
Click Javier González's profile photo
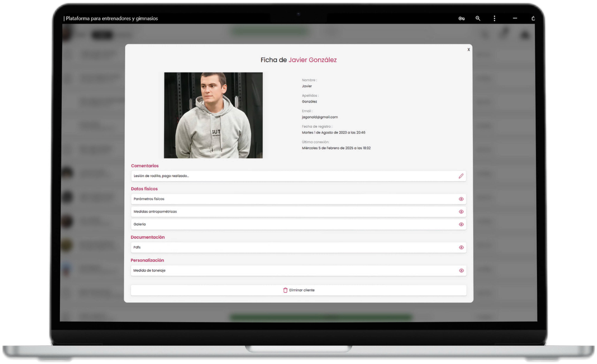point(213,115)
